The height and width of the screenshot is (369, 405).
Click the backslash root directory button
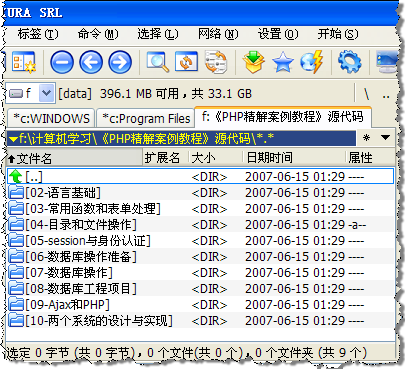[367, 94]
